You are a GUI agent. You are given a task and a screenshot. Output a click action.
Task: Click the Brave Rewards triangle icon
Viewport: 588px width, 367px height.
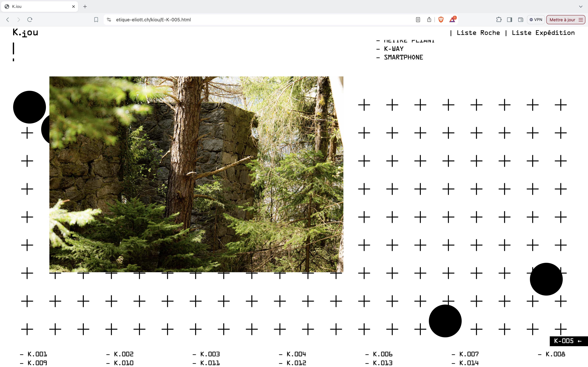pos(452,20)
